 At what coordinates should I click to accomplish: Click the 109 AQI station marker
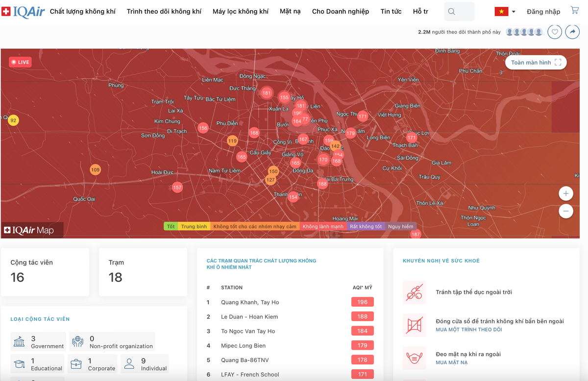pos(95,170)
